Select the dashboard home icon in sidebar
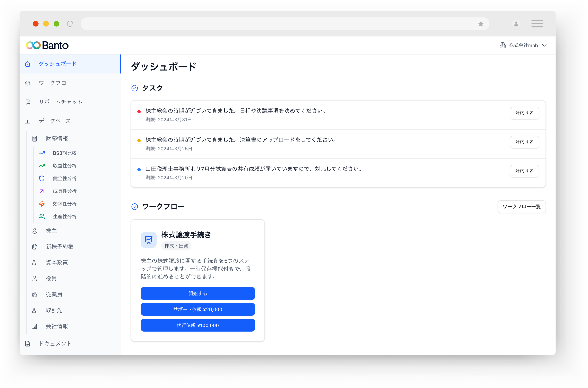 (27, 64)
